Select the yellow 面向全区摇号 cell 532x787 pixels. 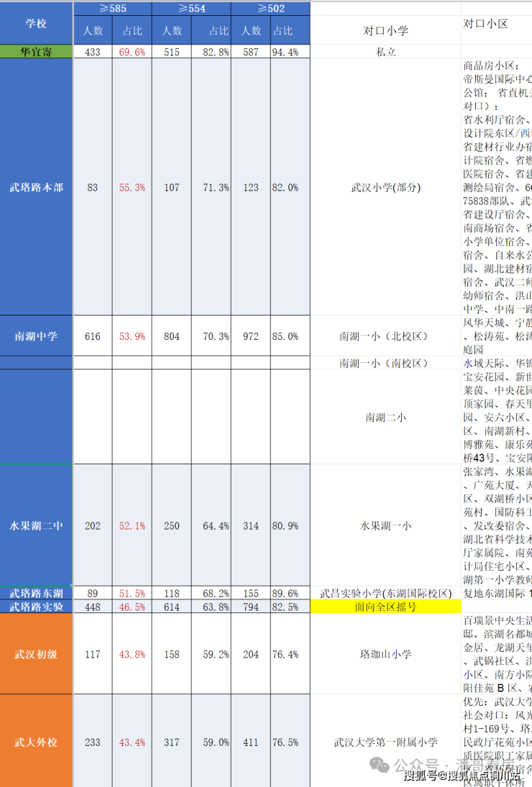(x=385, y=607)
